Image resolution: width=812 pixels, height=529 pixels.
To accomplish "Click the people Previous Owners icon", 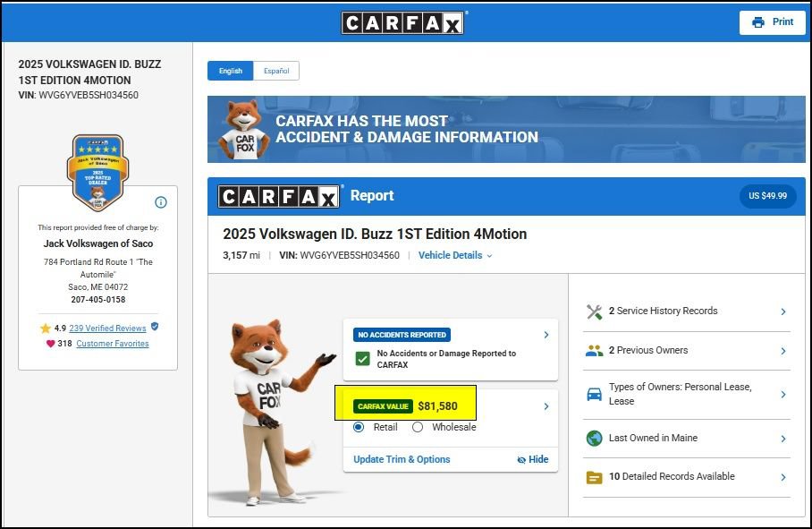I will [x=595, y=351].
